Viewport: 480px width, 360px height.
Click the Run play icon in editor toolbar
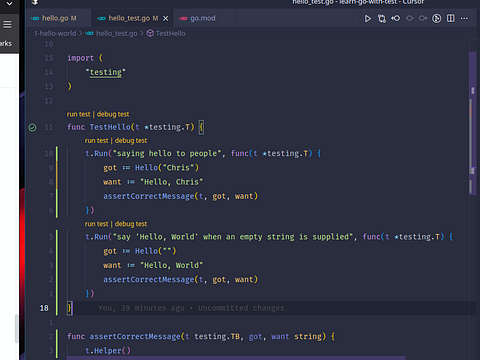pyautogui.click(x=368, y=18)
